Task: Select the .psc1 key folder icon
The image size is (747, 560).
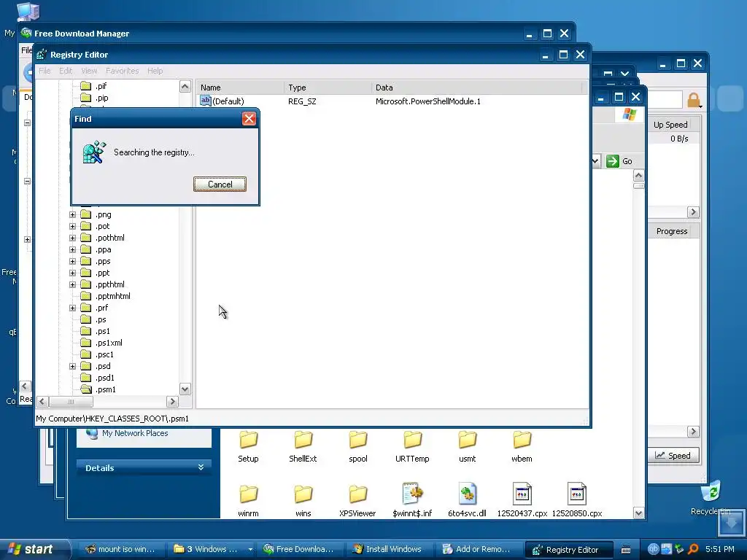Action: pyautogui.click(x=86, y=354)
